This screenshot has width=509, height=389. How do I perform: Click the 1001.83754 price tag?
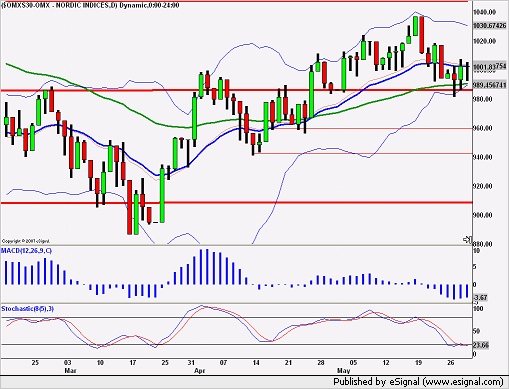pyautogui.click(x=490, y=67)
